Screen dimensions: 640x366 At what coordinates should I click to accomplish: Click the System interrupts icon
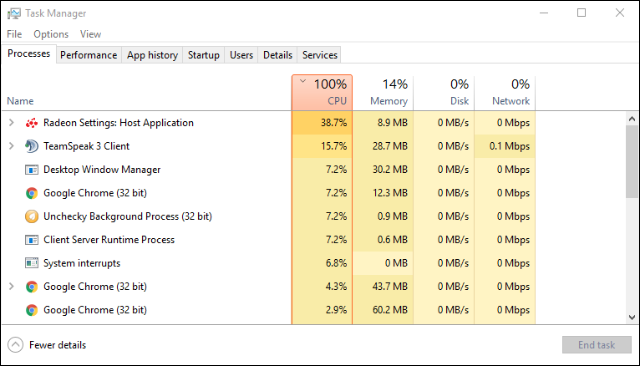pos(31,263)
